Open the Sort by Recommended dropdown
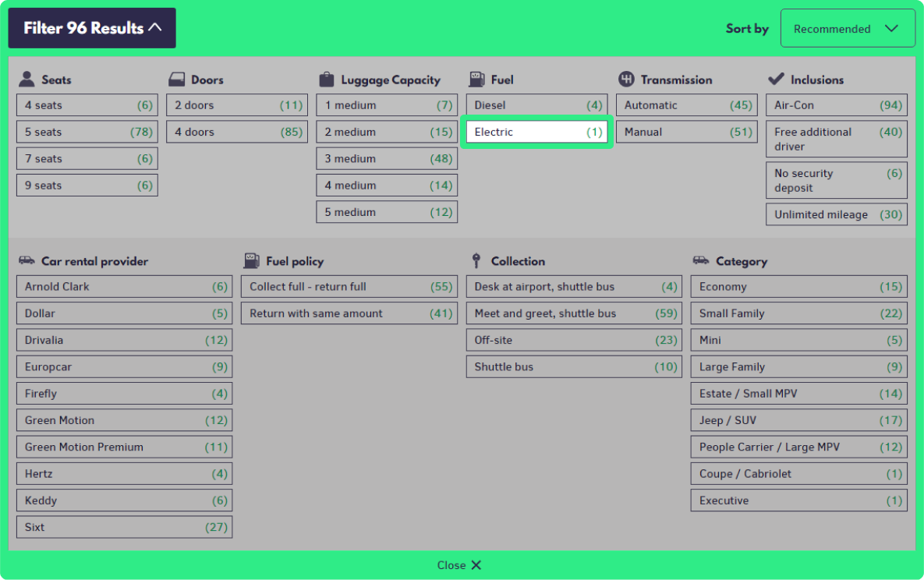 (x=847, y=29)
